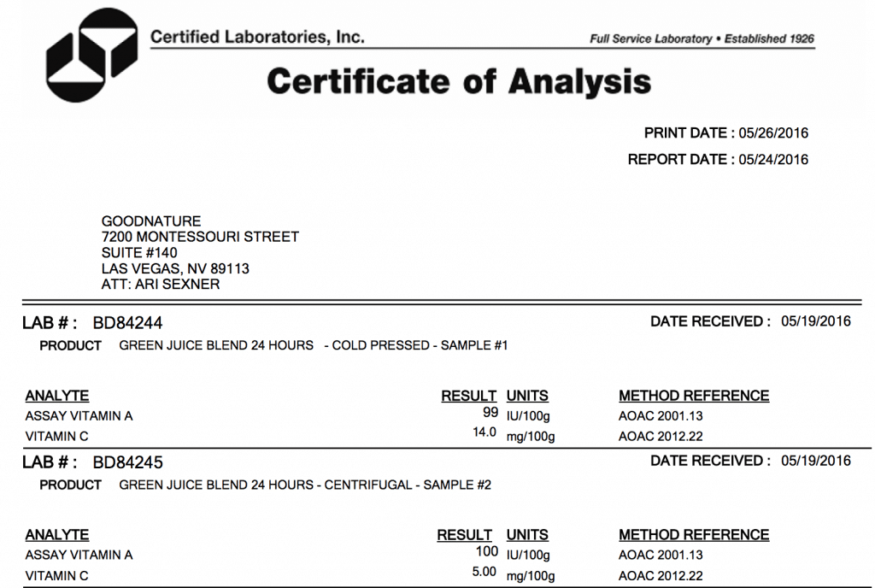The height and width of the screenshot is (588, 875).
Task: Select the Vitamin C result 14.0
Action: click(x=484, y=432)
